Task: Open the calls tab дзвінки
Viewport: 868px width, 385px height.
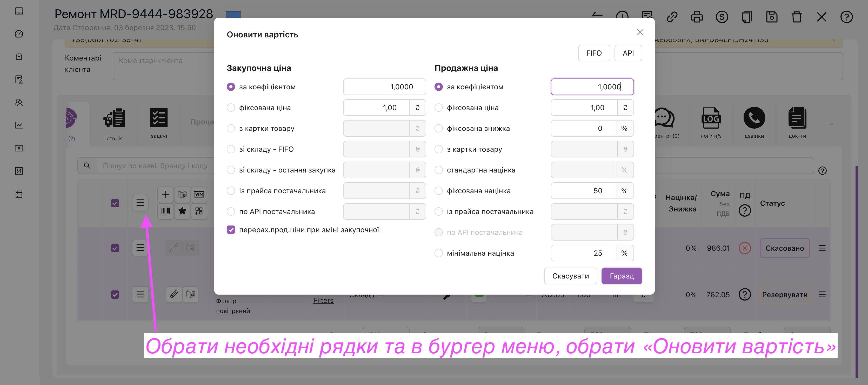Action: point(754,123)
